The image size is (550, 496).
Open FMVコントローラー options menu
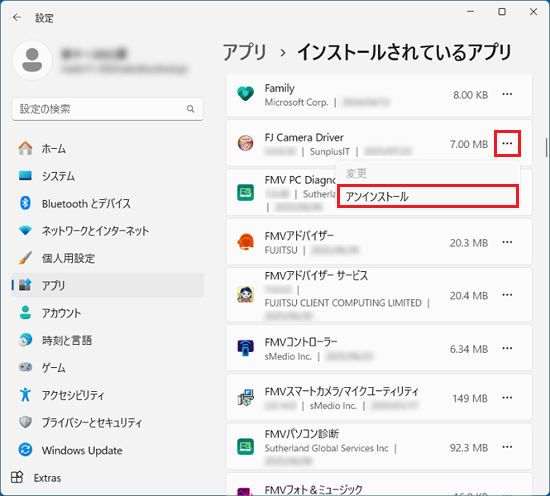pyautogui.click(x=507, y=348)
